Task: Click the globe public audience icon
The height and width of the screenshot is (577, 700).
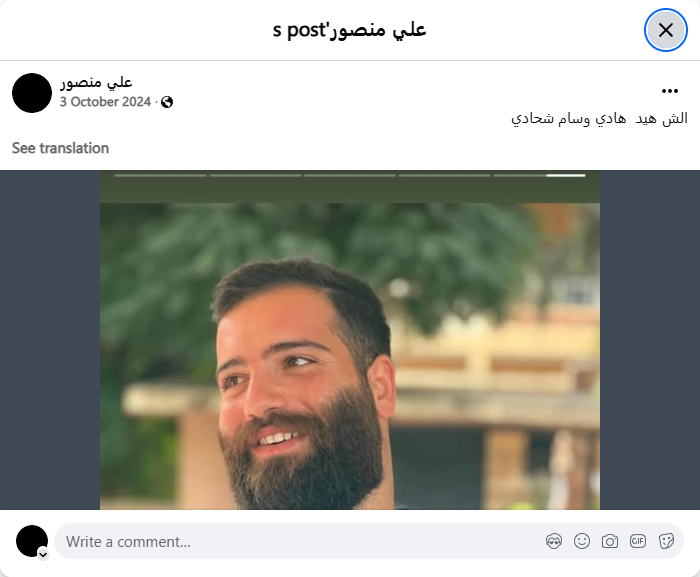Action: pyautogui.click(x=167, y=102)
